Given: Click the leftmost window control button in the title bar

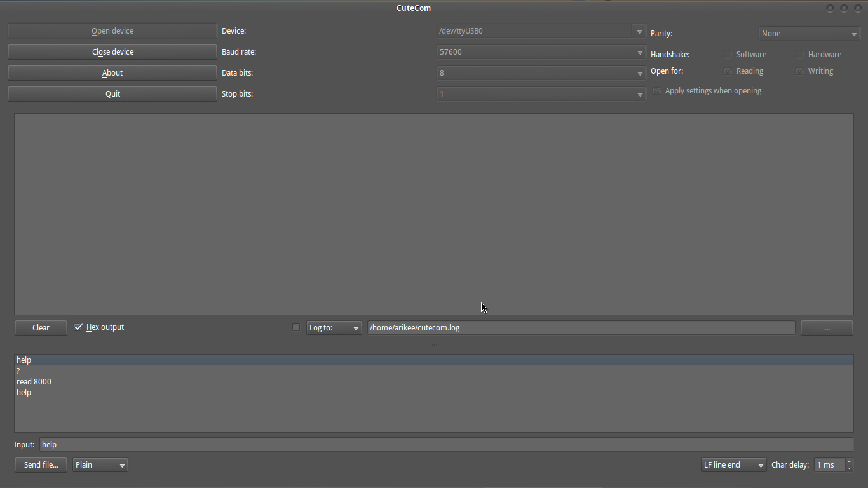Looking at the screenshot, I should coord(830,8).
